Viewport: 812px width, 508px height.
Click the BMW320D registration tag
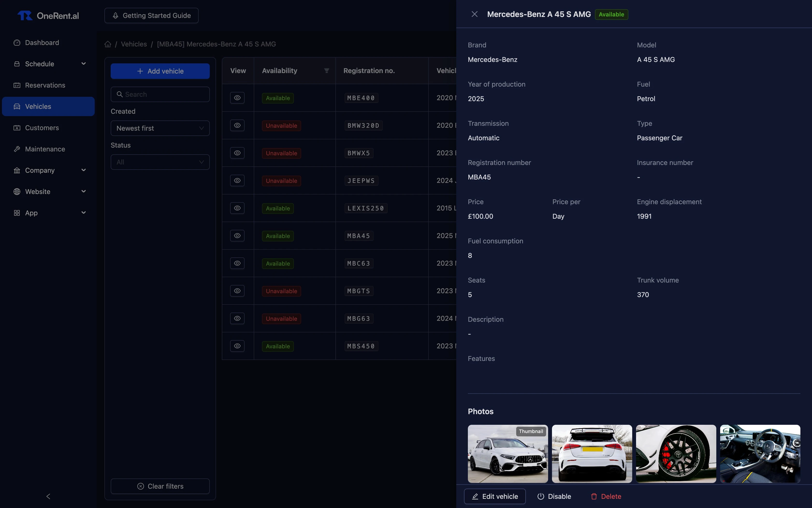coord(363,126)
